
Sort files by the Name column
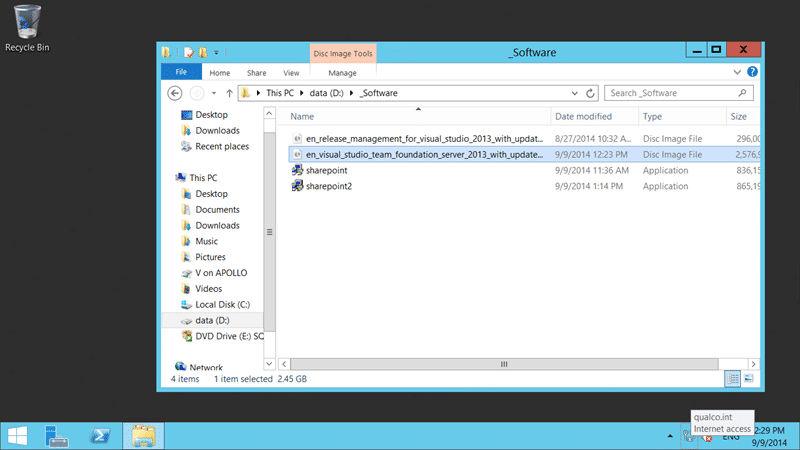point(416,116)
